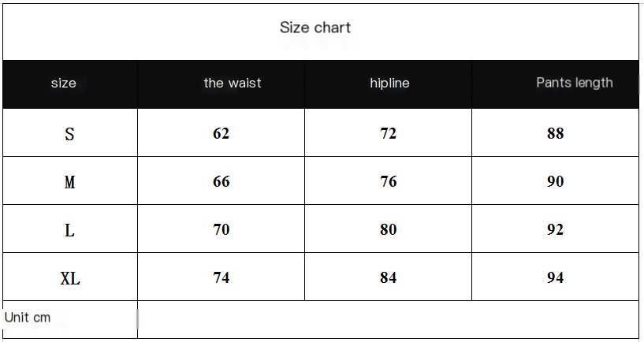644x342 pixels.
Task: Select the hipline column header
Action: click(389, 83)
